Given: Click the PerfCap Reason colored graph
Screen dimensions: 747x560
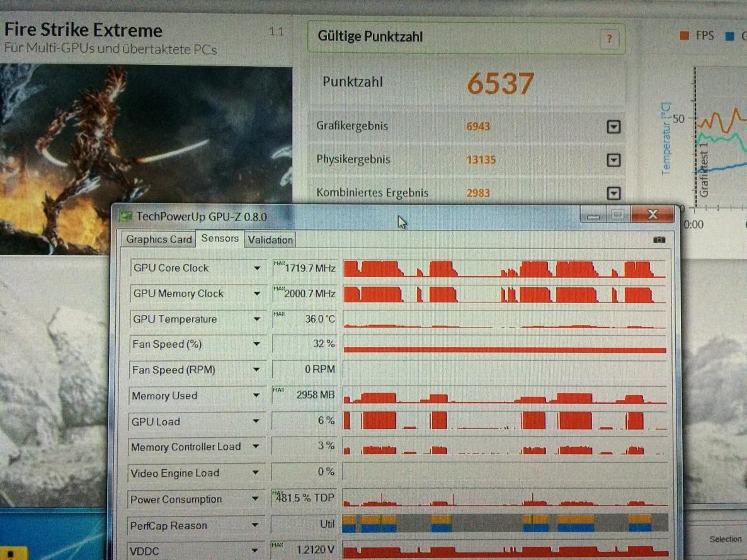Looking at the screenshot, I should (505, 523).
